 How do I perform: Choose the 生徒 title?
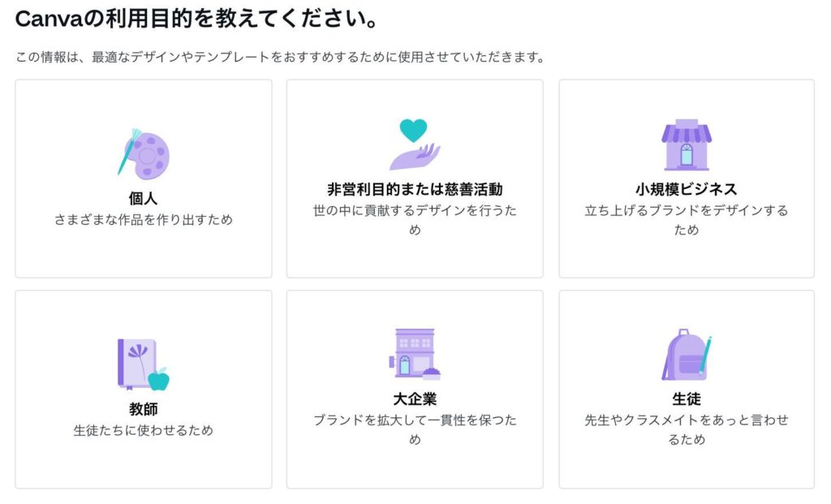coord(687,398)
